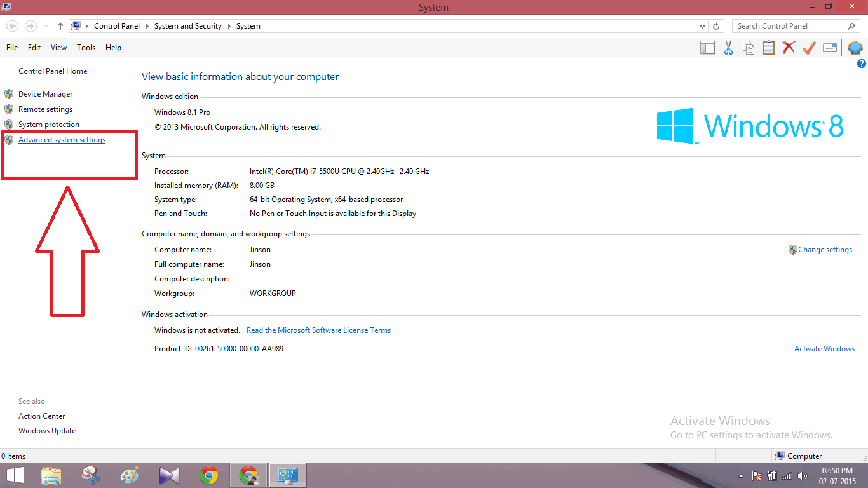
Task: Click the battery power tray icon
Action: click(x=772, y=475)
